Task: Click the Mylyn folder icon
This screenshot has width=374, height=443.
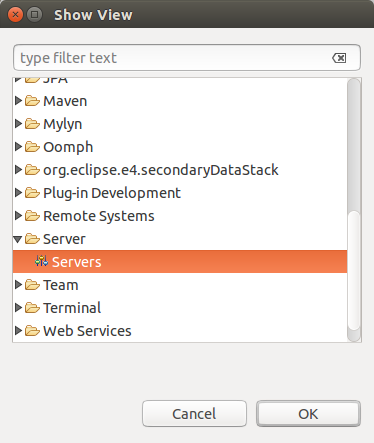Action: click(32, 124)
